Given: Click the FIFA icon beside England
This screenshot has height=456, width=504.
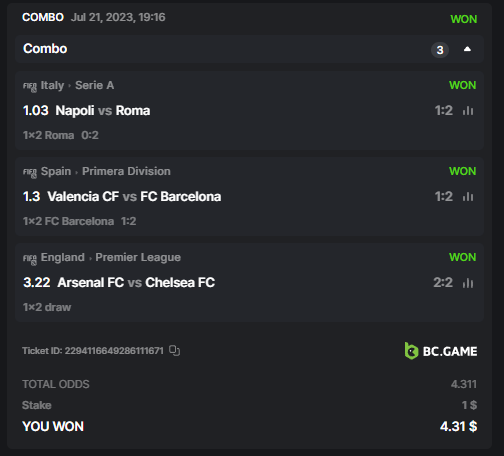Looking at the screenshot, I should click(x=30, y=259).
